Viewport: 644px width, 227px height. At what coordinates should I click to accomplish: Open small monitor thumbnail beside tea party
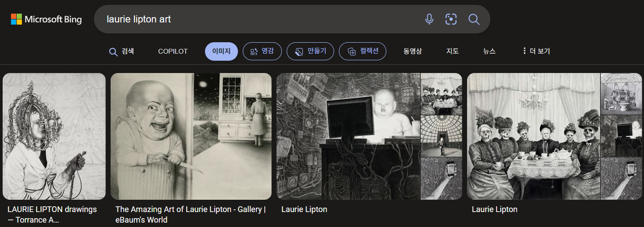[x=621, y=136]
